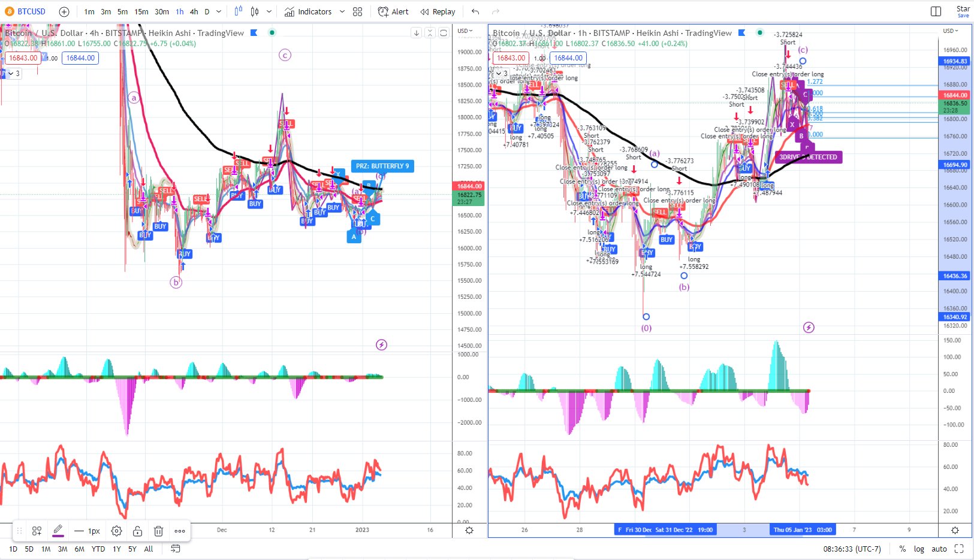The height and width of the screenshot is (560, 974).
Task: Switch to the 30m timeframe
Action: pos(162,11)
